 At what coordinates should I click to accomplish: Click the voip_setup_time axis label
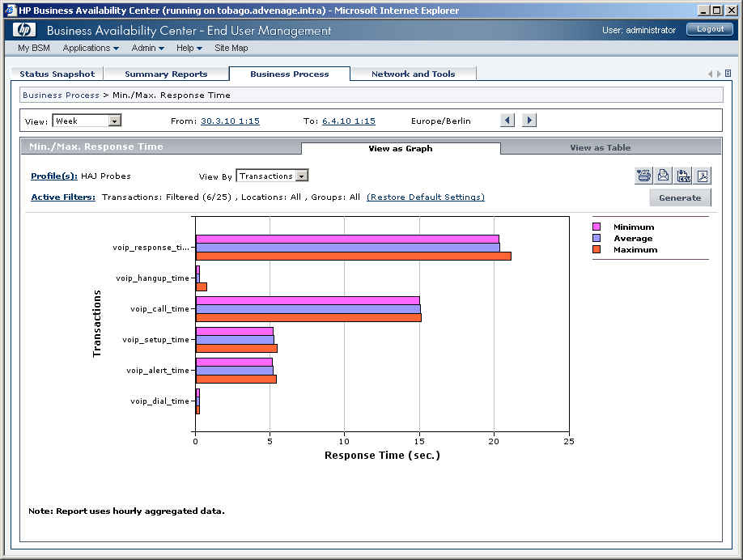156,340
